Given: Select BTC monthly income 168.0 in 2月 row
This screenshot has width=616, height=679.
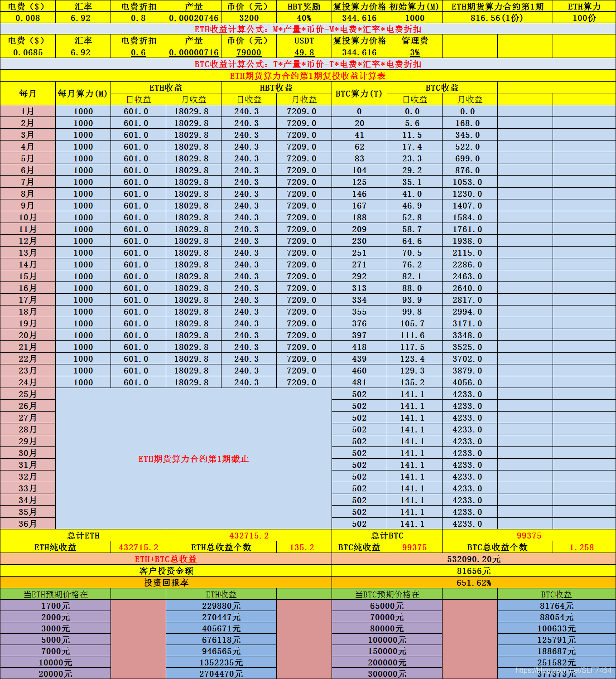Looking at the screenshot, I should pos(470,123).
